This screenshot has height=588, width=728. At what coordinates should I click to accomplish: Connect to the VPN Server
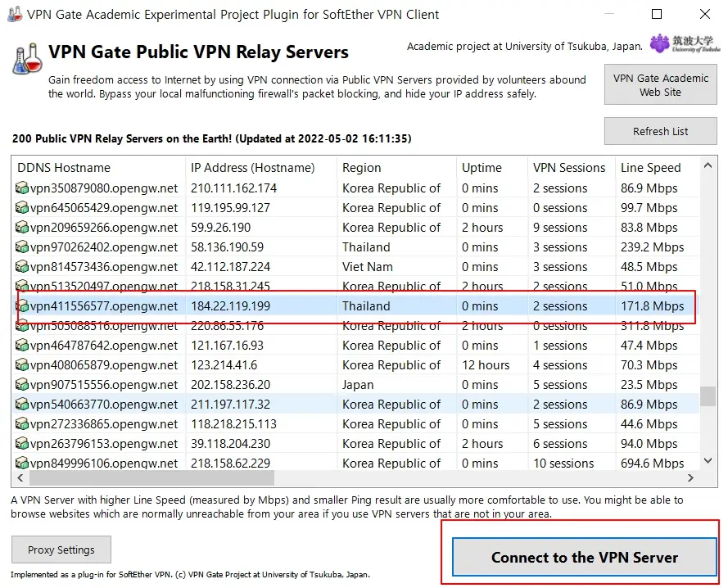coord(585,557)
